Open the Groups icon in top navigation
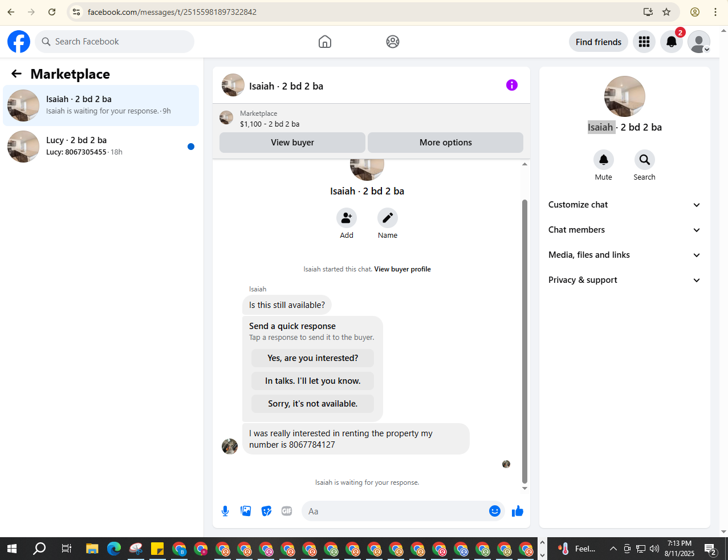This screenshot has height=560, width=728. pyautogui.click(x=393, y=42)
